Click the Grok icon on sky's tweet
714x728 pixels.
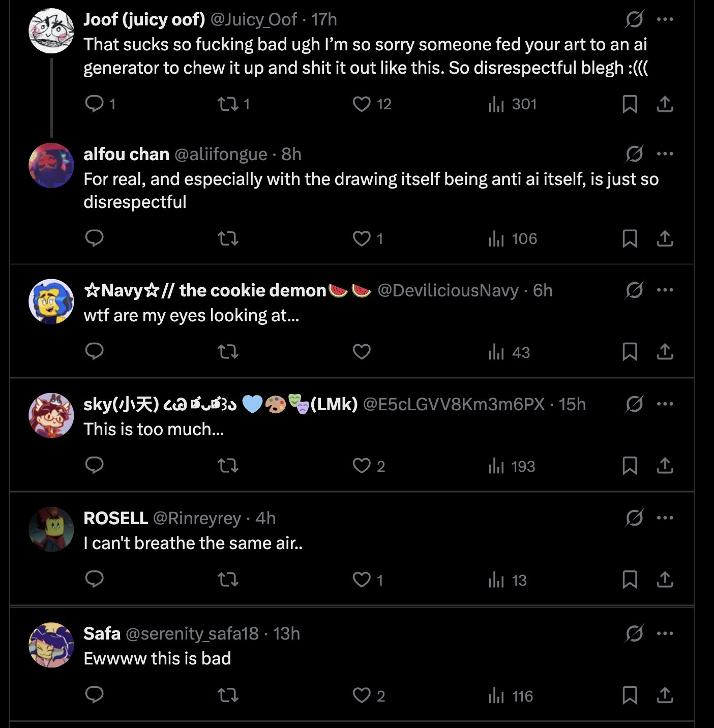(x=635, y=404)
